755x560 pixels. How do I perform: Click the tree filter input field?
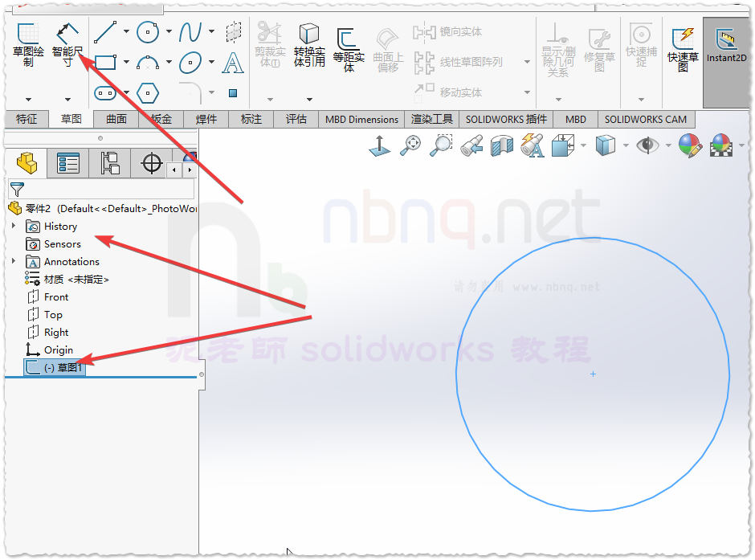[101, 190]
